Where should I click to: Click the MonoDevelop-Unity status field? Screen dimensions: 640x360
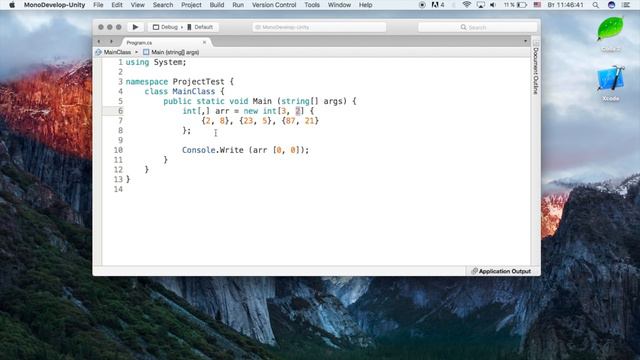(319, 27)
